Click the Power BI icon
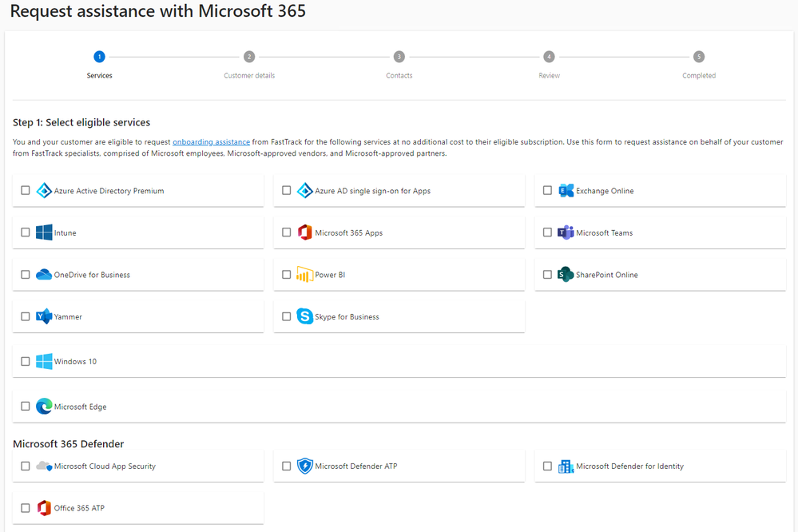This screenshot has height=532, width=798. coord(305,275)
